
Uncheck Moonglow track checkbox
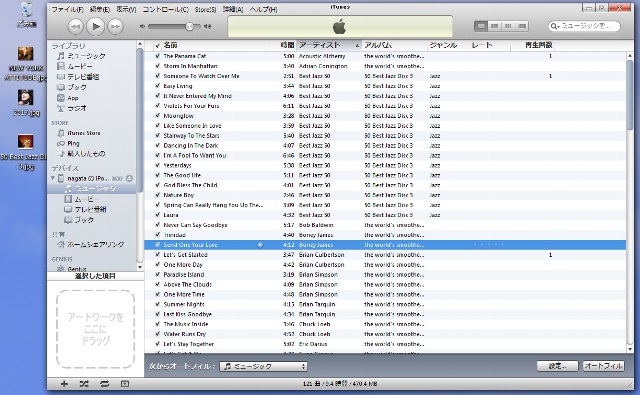158,115
